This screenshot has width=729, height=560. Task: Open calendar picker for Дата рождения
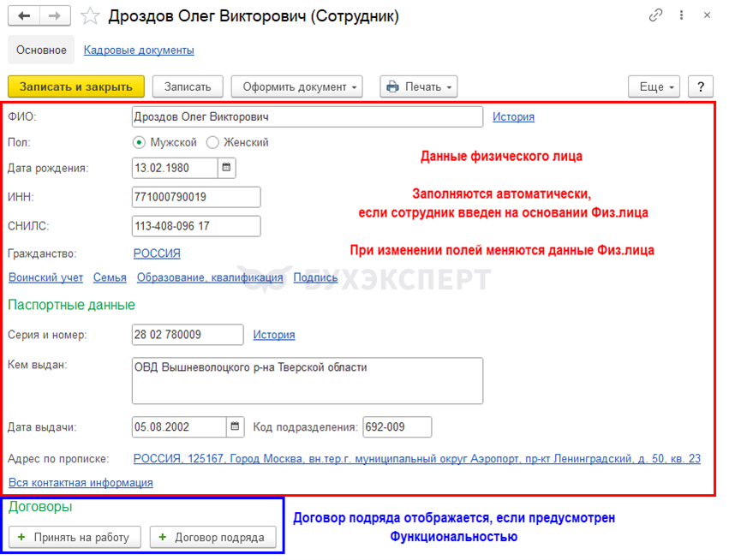(226, 168)
